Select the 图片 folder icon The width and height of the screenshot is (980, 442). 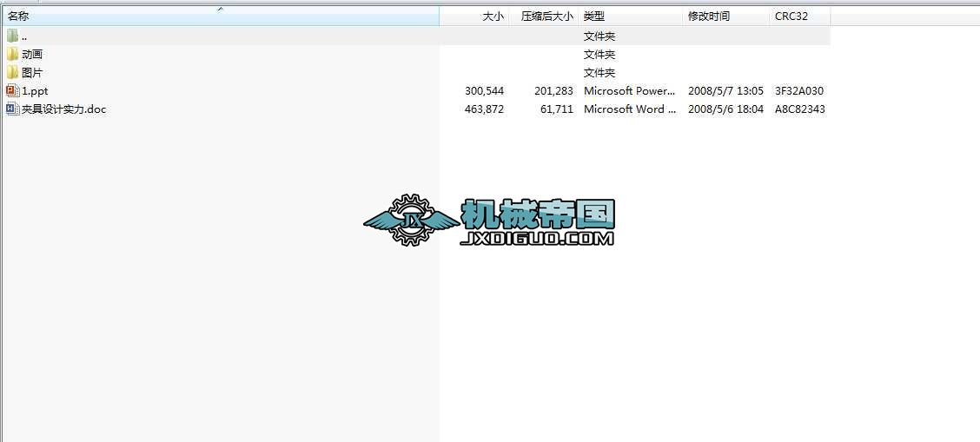[12, 72]
